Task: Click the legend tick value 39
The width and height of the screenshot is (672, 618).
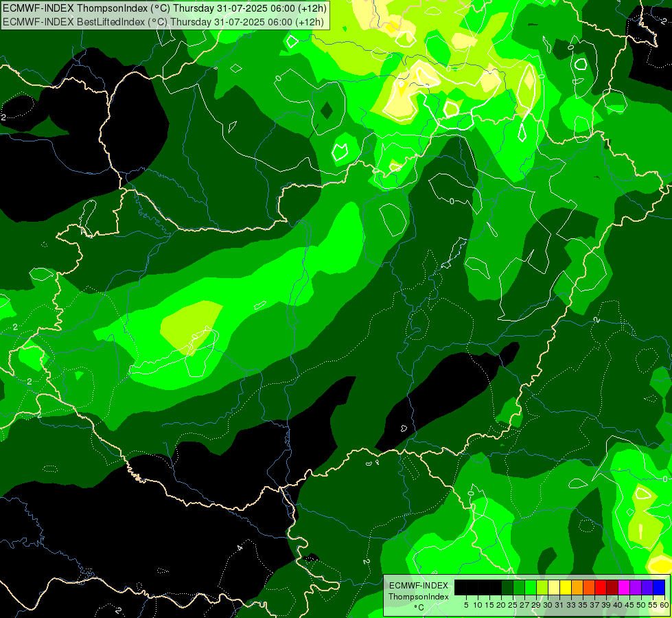Action: click(606, 605)
